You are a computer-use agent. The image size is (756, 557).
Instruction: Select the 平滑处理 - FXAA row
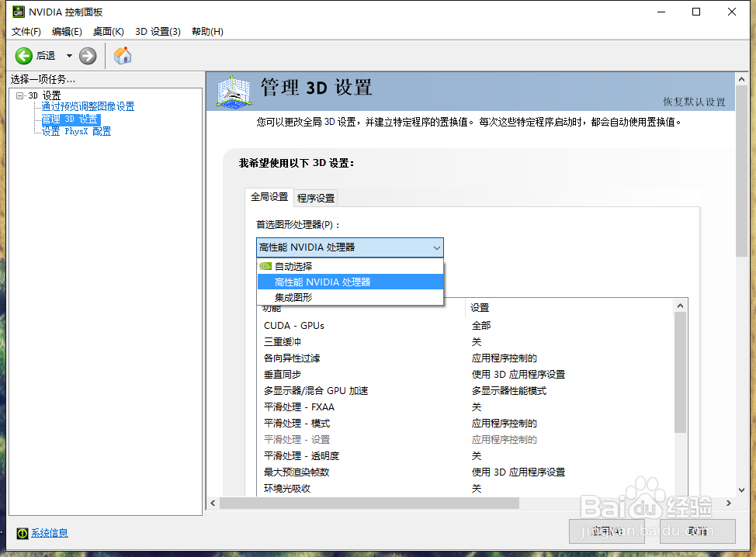pyautogui.click(x=466, y=407)
